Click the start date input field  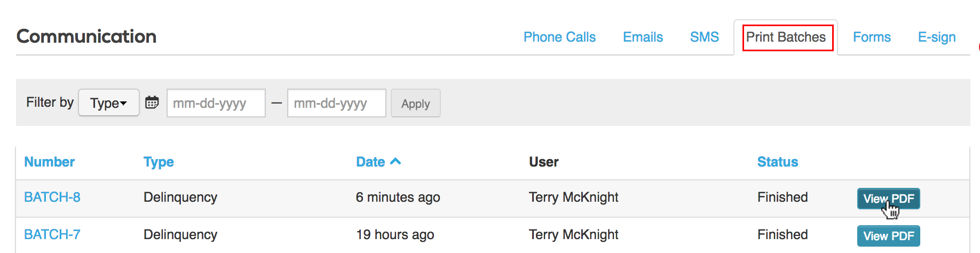click(216, 103)
